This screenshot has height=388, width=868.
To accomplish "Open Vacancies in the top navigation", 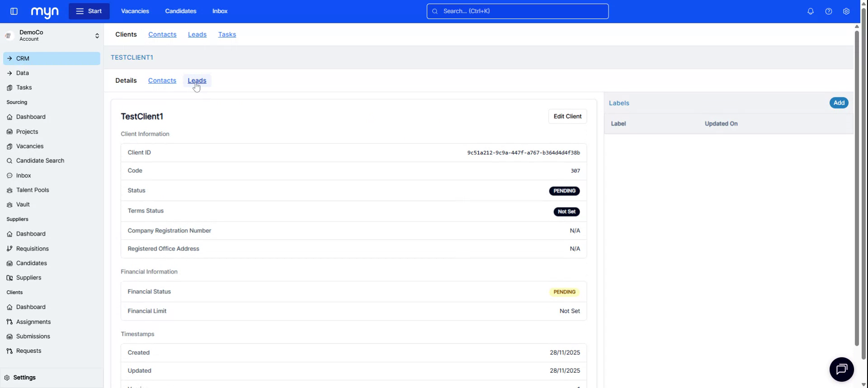I will [x=135, y=11].
